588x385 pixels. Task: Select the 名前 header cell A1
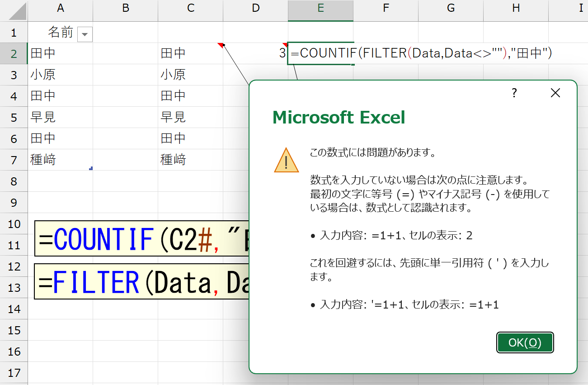click(60, 32)
